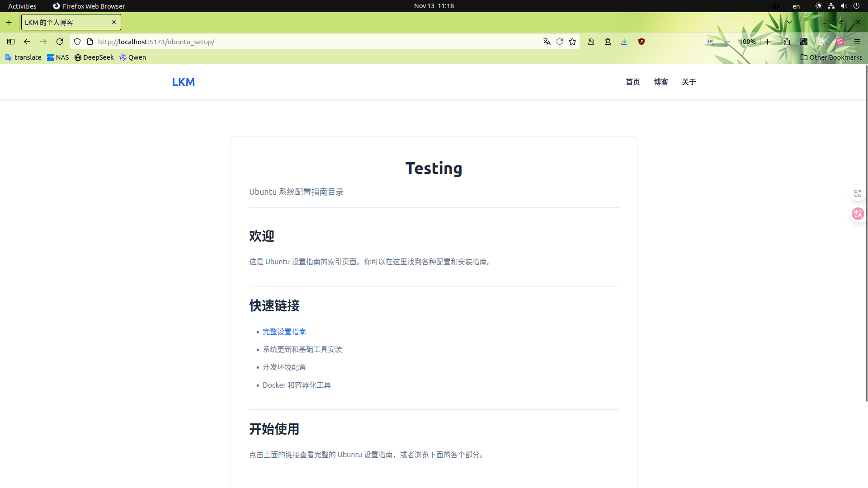Open the pink floating translate widget
Screen dimensions: 868x488
click(x=858, y=214)
